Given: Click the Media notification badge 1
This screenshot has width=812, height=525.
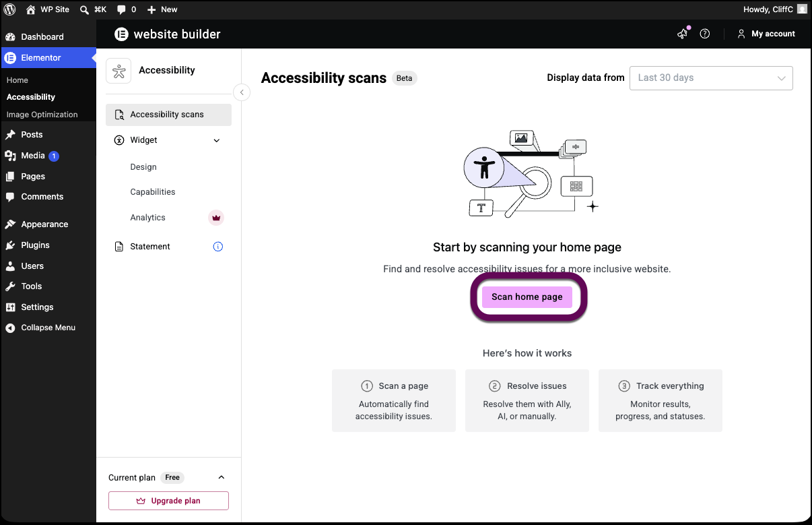Looking at the screenshot, I should click(x=54, y=156).
